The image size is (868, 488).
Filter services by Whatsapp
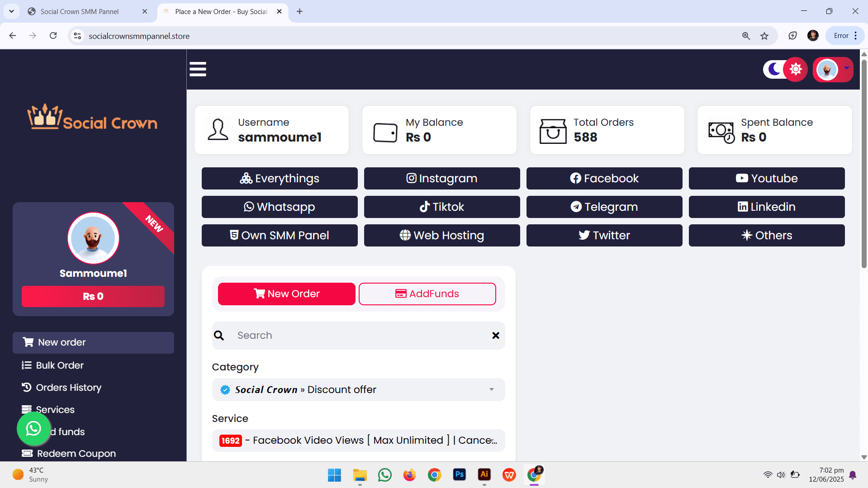pyautogui.click(x=280, y=207)
